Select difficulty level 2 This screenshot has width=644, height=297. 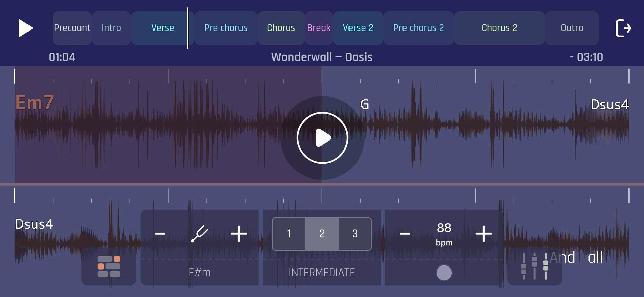point(322,234)
